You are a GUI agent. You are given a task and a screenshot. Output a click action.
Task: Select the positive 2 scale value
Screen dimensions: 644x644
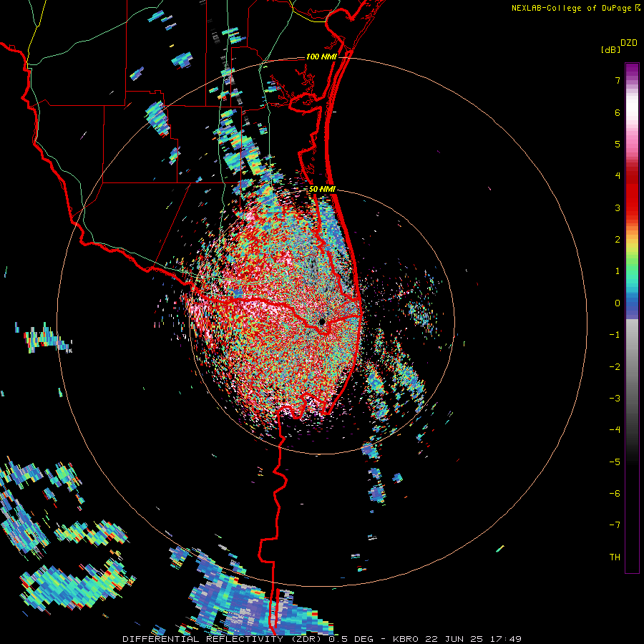tap(618, 240)
